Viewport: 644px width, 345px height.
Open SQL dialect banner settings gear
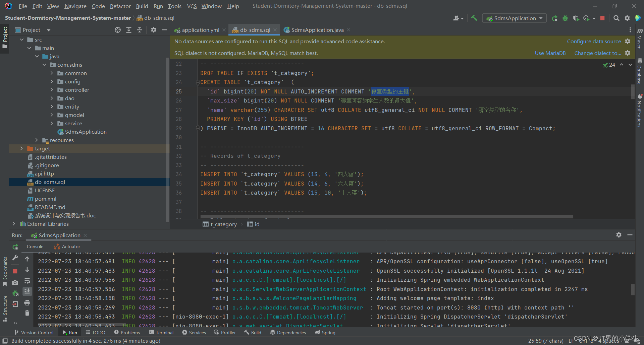628,53
